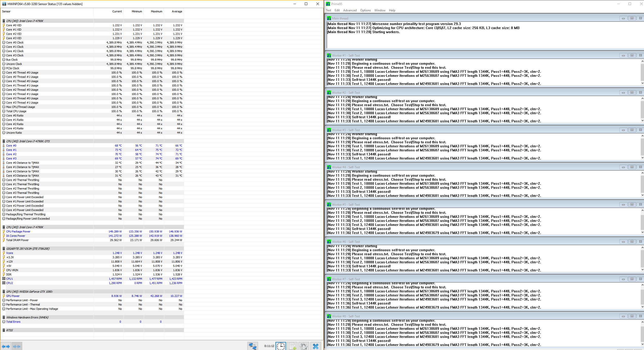Select the CPU Package Power sensor row
644x350 pixels.
(18, 231)
